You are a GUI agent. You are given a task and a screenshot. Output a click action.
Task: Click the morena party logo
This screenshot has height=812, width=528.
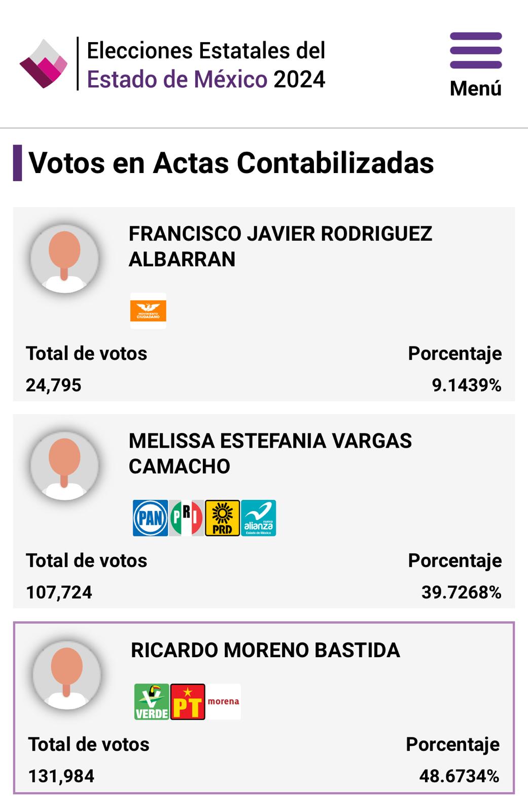tap(224, 701)
